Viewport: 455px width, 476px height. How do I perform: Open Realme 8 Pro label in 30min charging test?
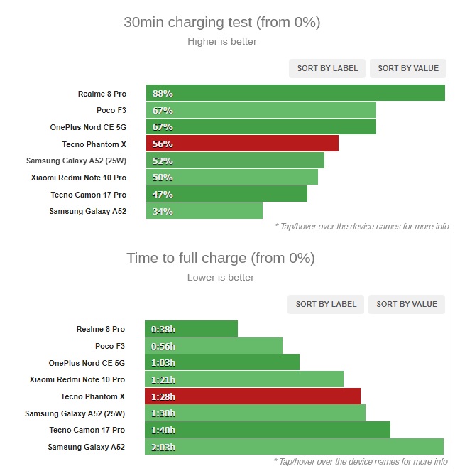[x=102, y=93]
